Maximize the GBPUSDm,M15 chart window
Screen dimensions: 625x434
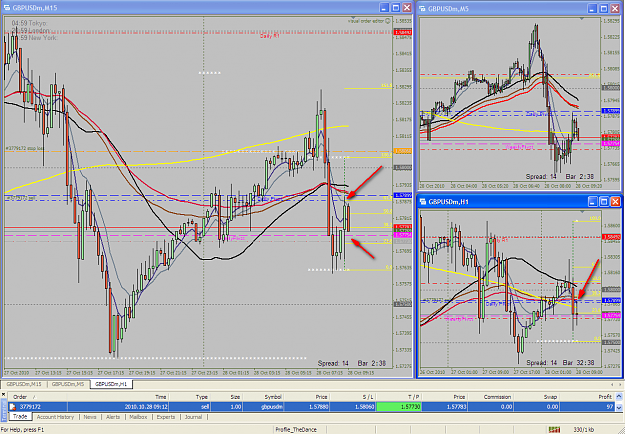(x=395, y=8)
